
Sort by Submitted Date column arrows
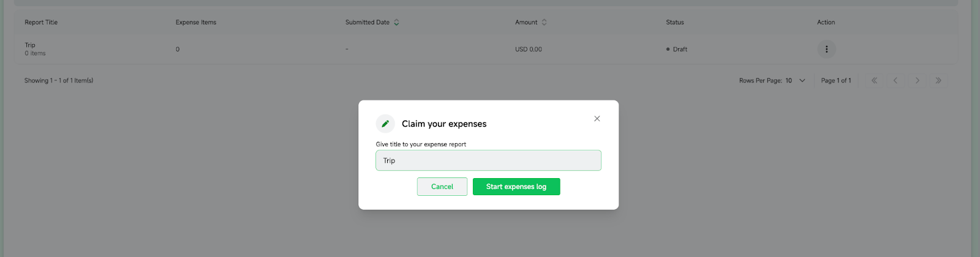pos(396,23)
